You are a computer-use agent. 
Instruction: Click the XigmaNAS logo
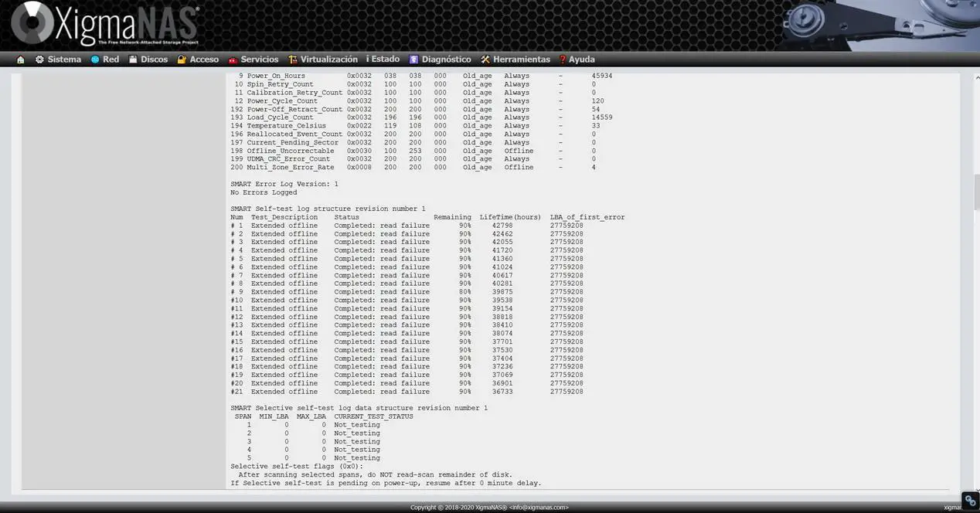[x=105, y=25]
